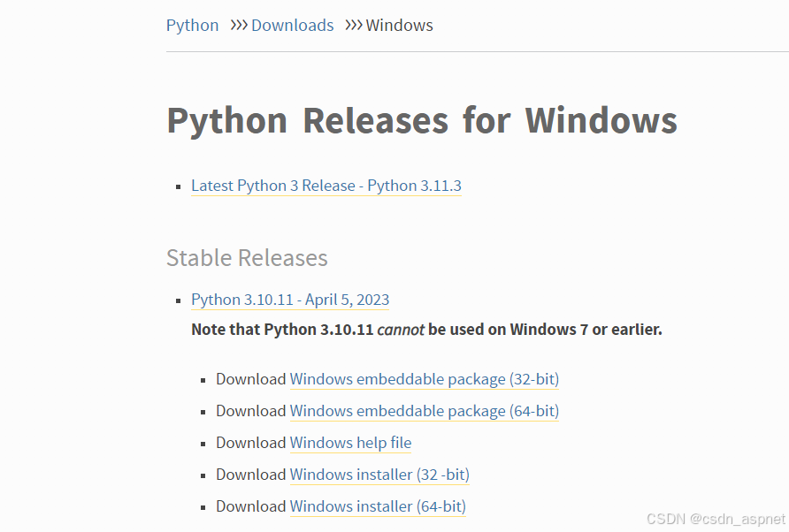
Task: Download Windows embeddable package (64-bit)
Action: (425, 411)
